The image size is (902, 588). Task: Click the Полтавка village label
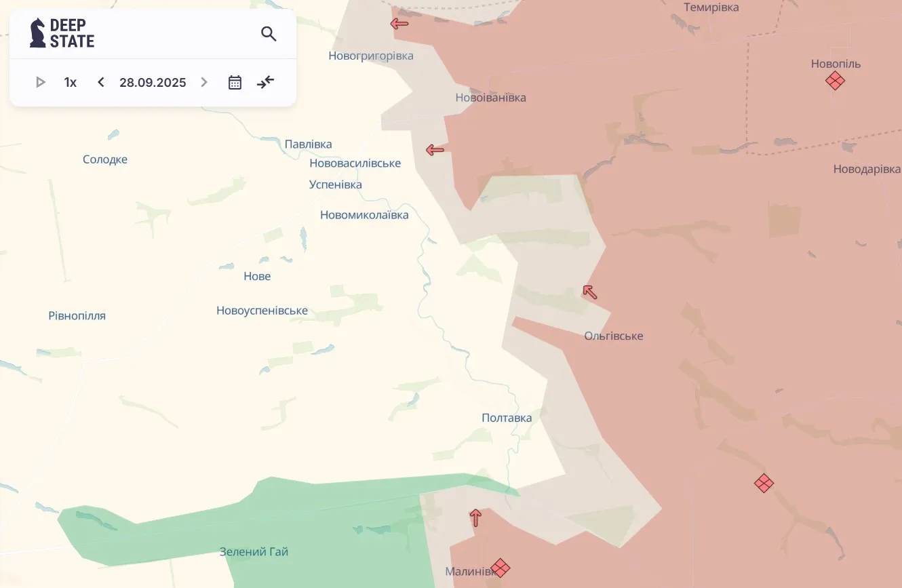[507, 418]
